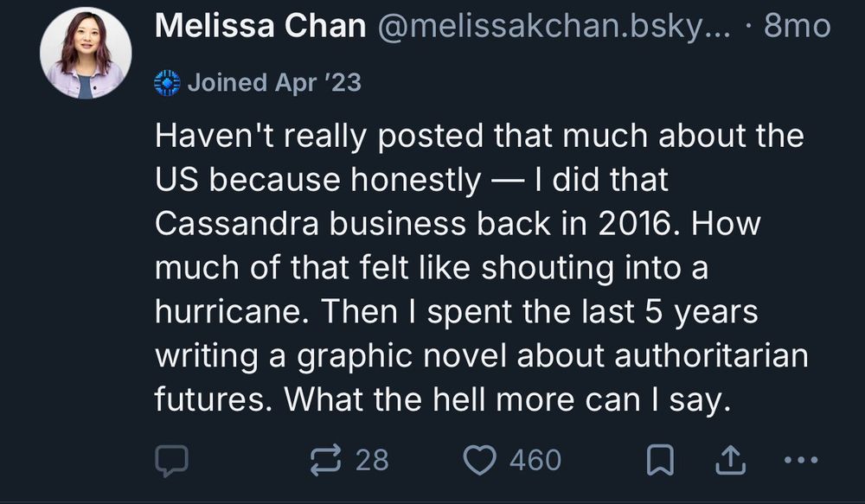Click the 8mo timestamp
The width and height of the screenshot is (865, 504).
798,27
